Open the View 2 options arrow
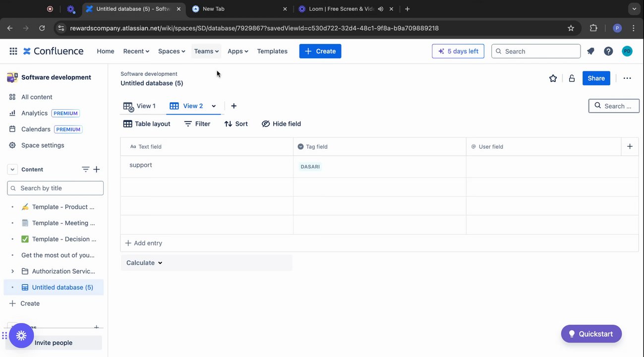 pyautogui.click(x=214, y=106)
